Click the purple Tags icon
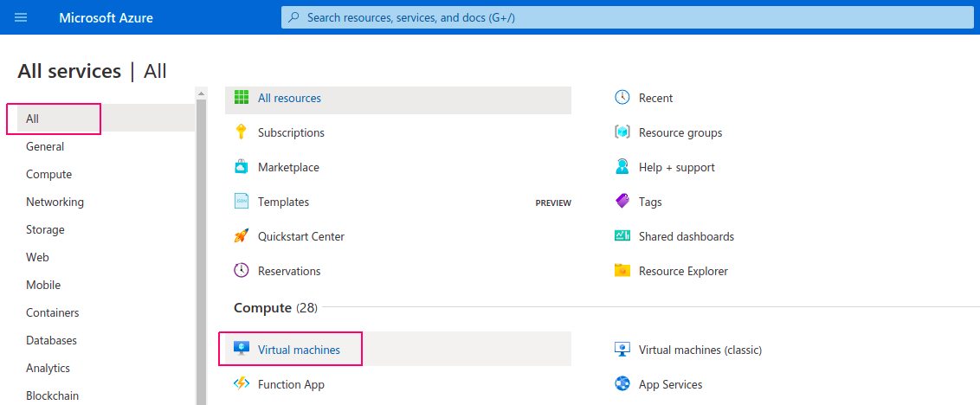 point(622,202)
